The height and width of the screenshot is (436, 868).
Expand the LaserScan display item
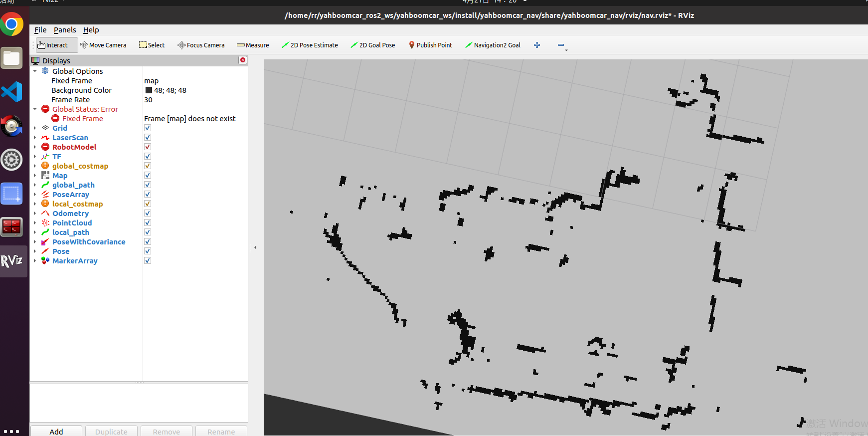tap(35, 137)
